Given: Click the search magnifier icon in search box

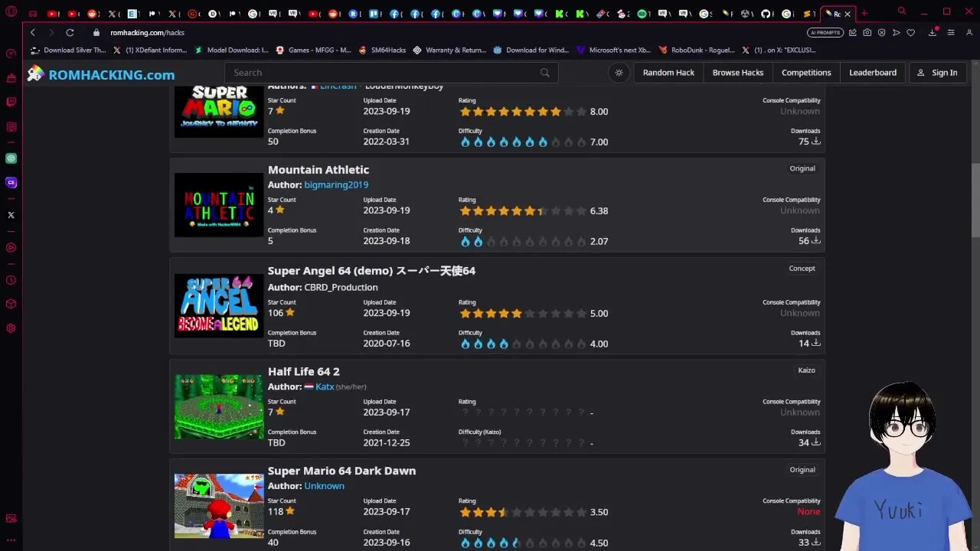Looking at the screenshot, I should click(x=545, y=73).
